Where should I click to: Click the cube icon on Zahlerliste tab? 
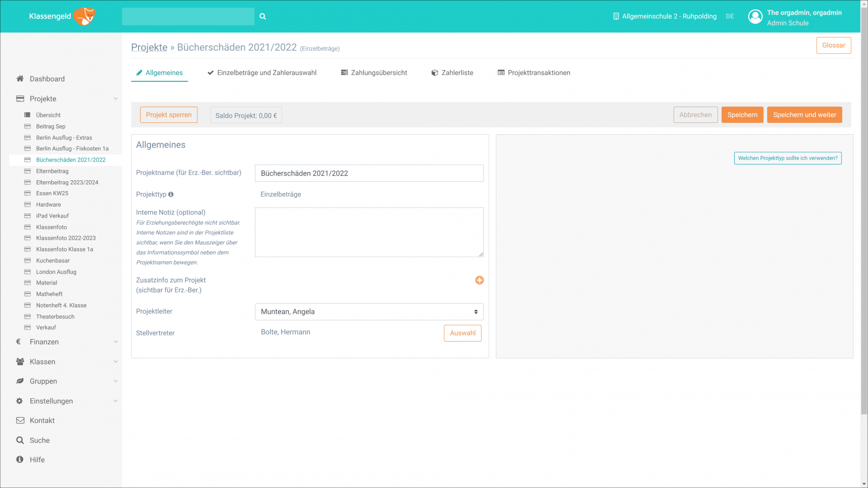pos(435,73)
